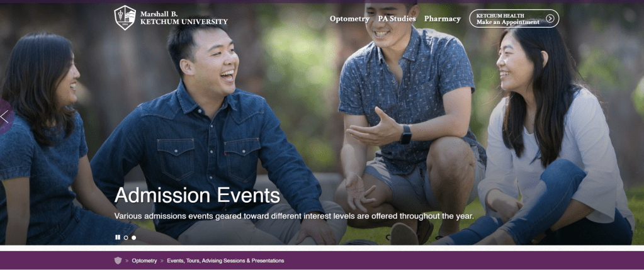
Task: Click the Ketchum University shield logo
Action: pyautogui.click(x=125, y=18)
